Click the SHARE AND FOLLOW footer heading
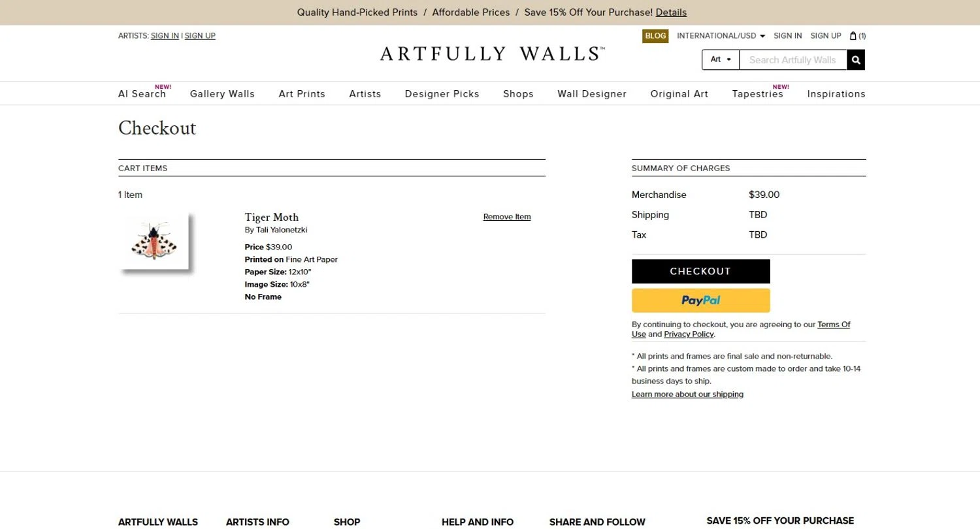This screenshot has width=980, height=529. 597,522
